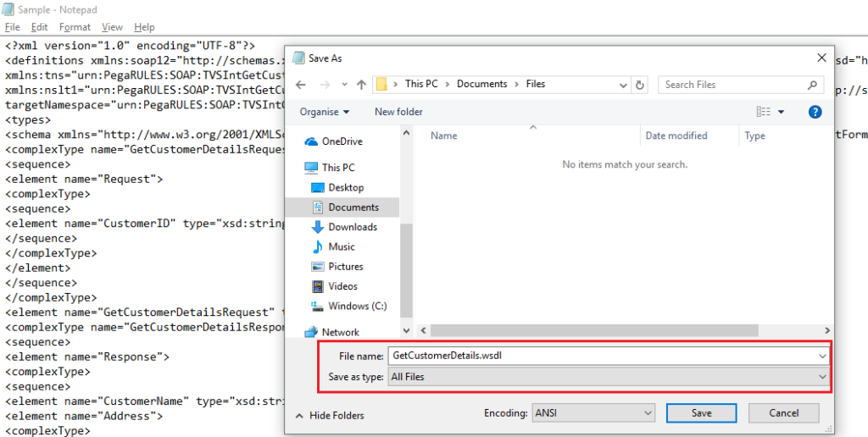Click the Cancel button
Image resolution: width=868 pixels, height=437 pixels.
tap(783, 413)
